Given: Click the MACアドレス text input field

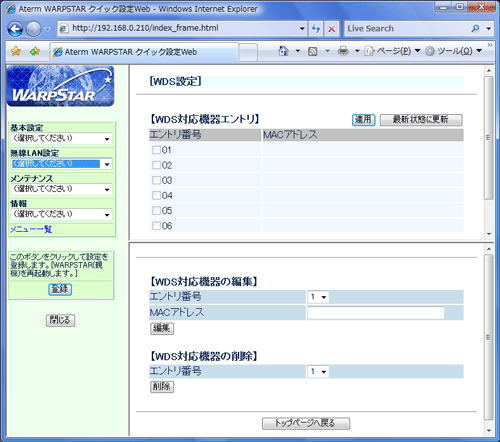Looking at the screenshot, I should 376,313.
